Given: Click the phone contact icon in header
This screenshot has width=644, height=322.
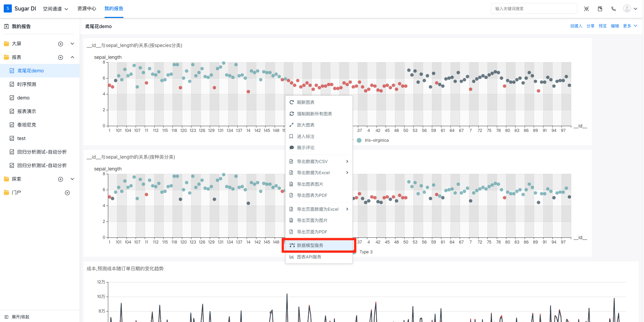Looking at the screenshot, I should coord(614,9).
